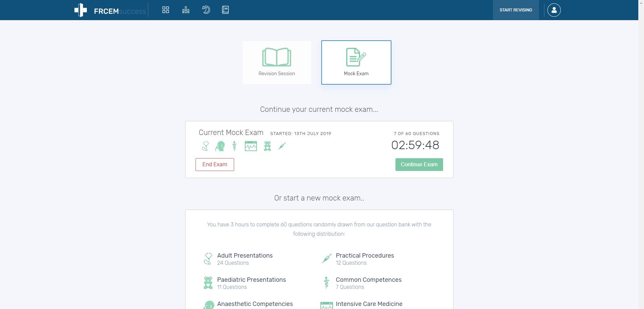Click the teddy bear icon in Current Mock Exam

coord(267,146)
